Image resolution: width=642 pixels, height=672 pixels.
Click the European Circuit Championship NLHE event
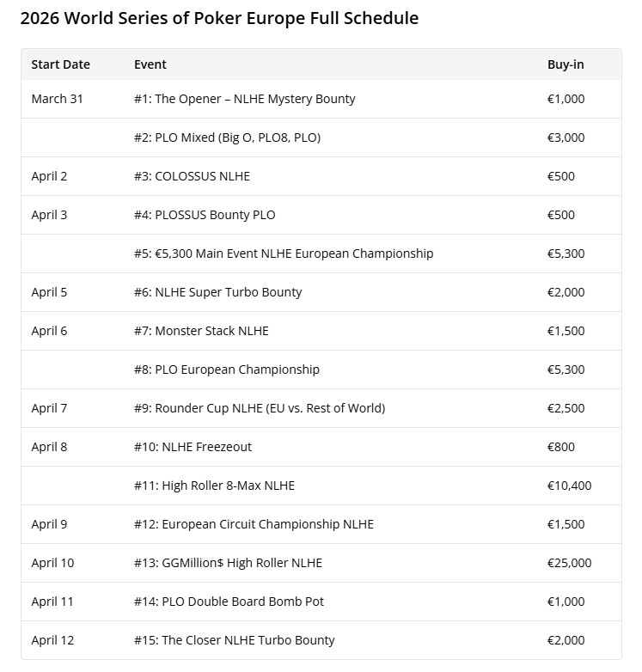[254, 524]
